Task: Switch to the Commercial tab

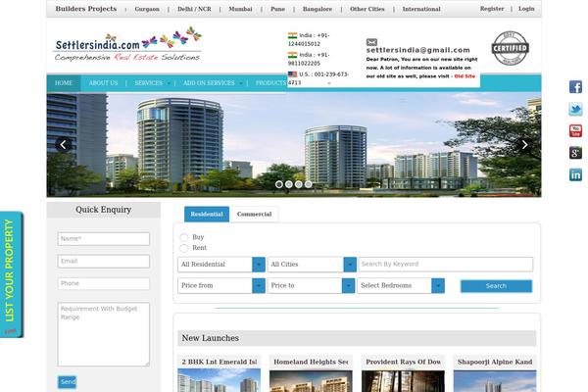Action: 254,215
